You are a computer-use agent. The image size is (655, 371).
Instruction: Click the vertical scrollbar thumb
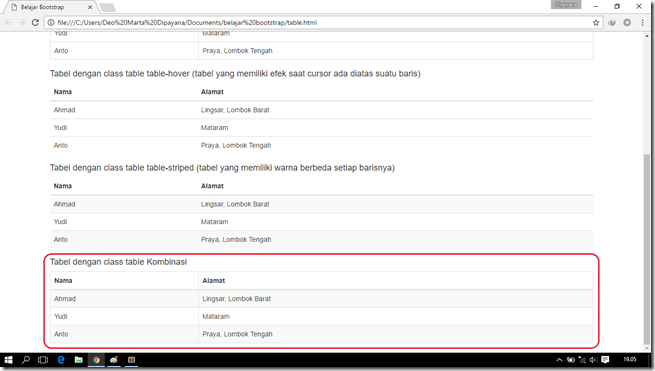tap(647, 249)
